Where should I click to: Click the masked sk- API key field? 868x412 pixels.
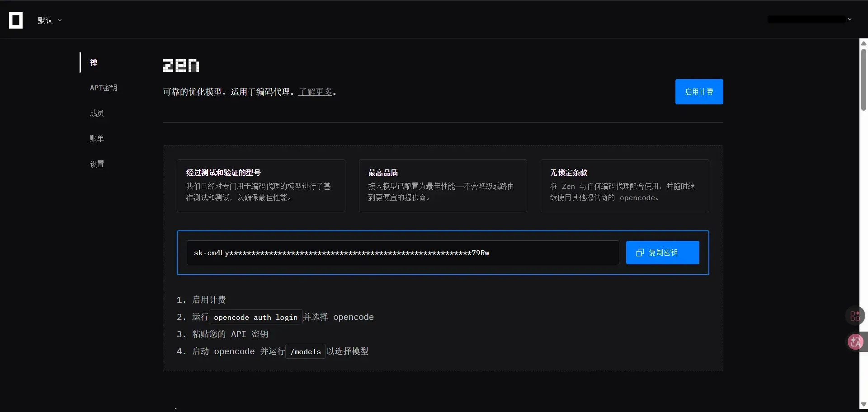point(402,253)
